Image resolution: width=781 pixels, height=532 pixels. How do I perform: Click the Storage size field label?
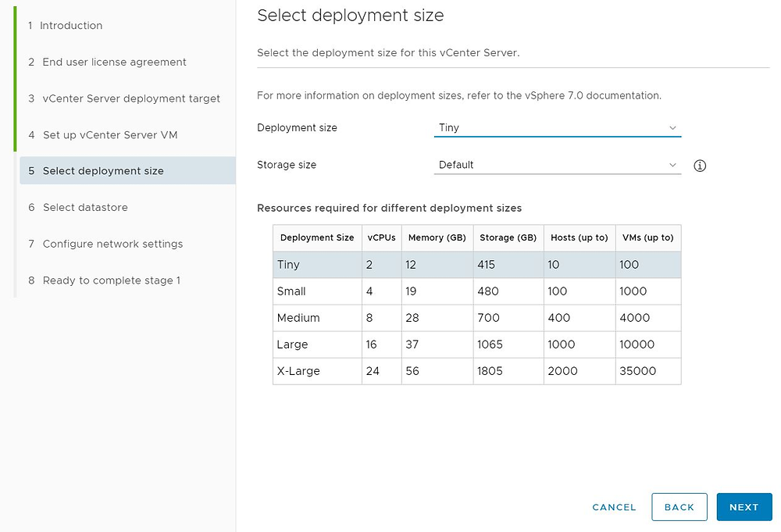coord(287,165)
